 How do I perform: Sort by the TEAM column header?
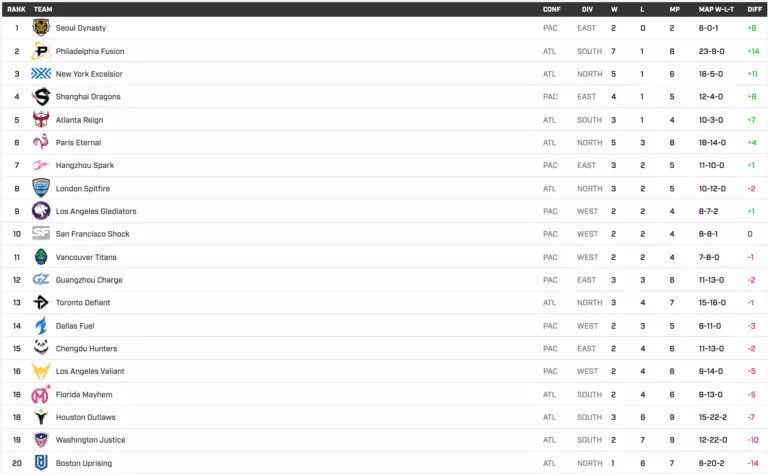(43, 9)
